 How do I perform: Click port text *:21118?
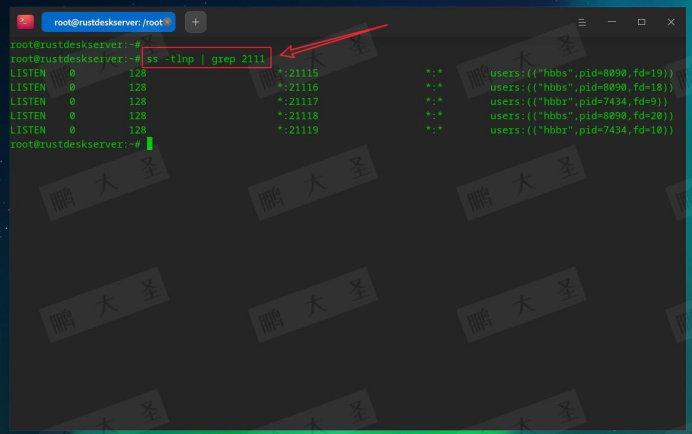(297, 116)
